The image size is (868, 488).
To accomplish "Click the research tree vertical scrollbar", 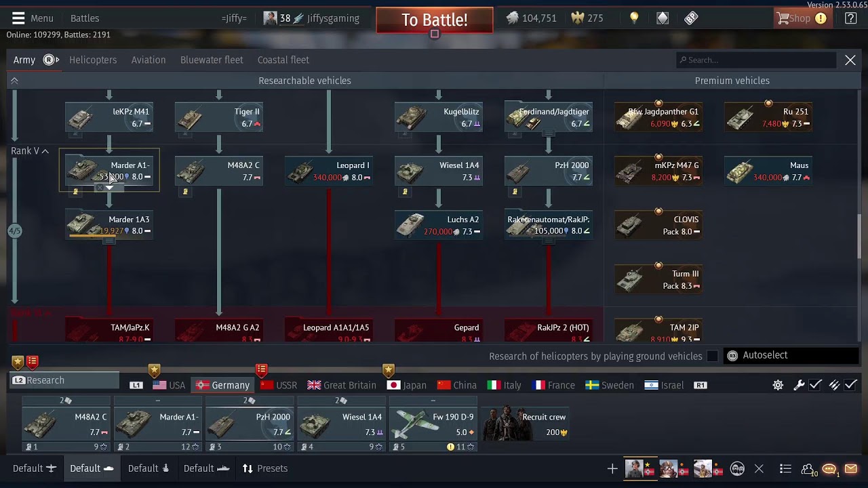I will (861, 236).
